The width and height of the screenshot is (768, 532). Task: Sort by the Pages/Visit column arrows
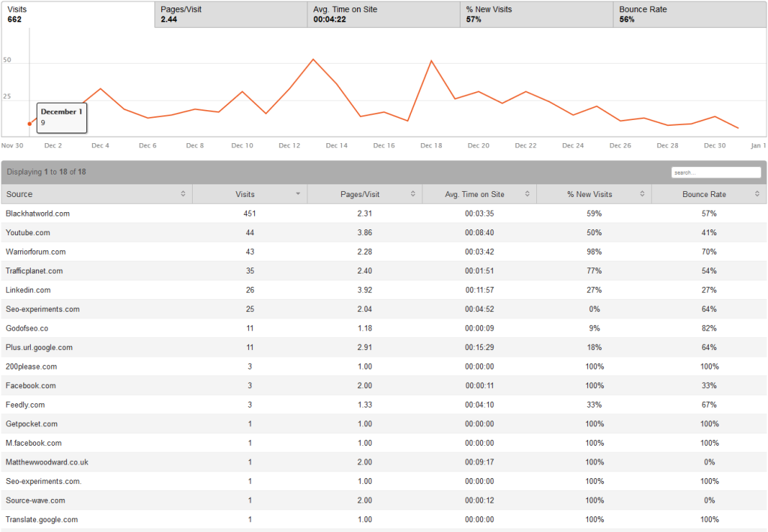point(412,193)
